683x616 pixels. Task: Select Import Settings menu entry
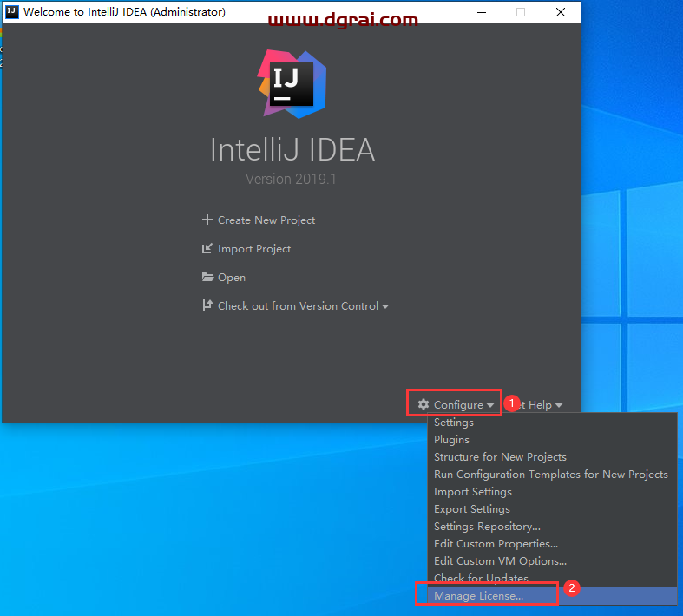point(552,492)
